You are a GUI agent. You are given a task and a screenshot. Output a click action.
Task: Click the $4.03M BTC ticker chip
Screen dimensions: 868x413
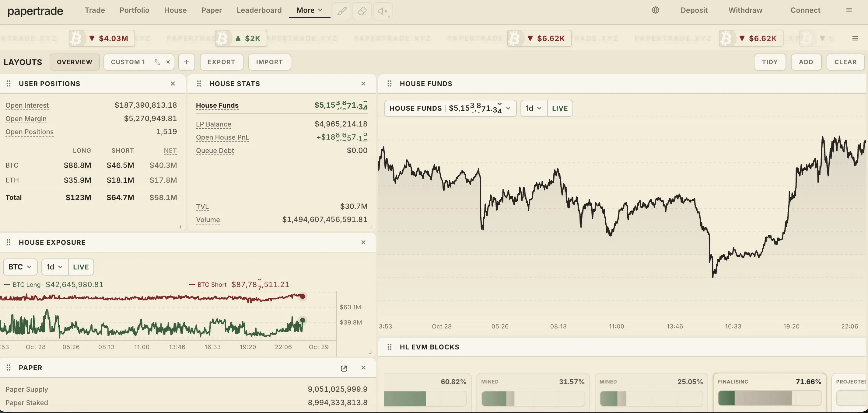pos(102,38)
